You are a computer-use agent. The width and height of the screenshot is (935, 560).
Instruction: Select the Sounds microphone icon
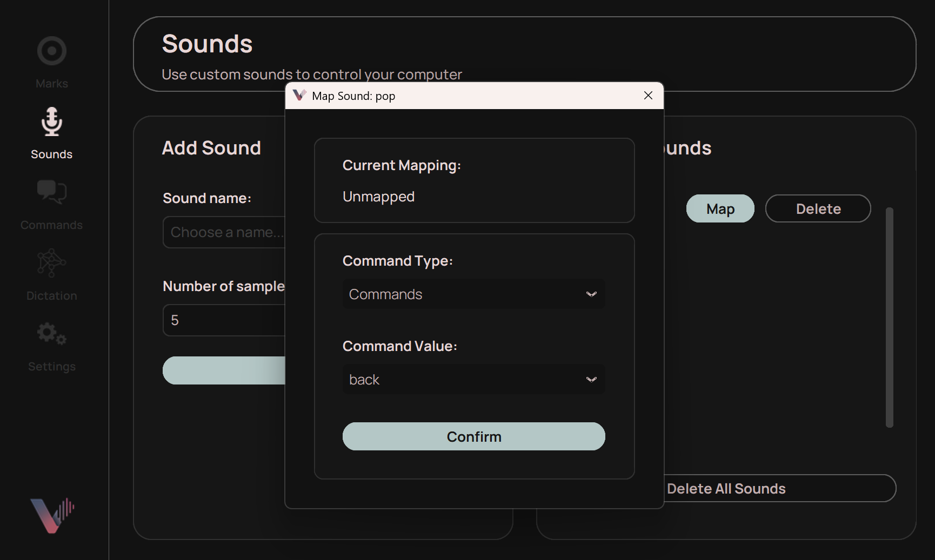51,121
